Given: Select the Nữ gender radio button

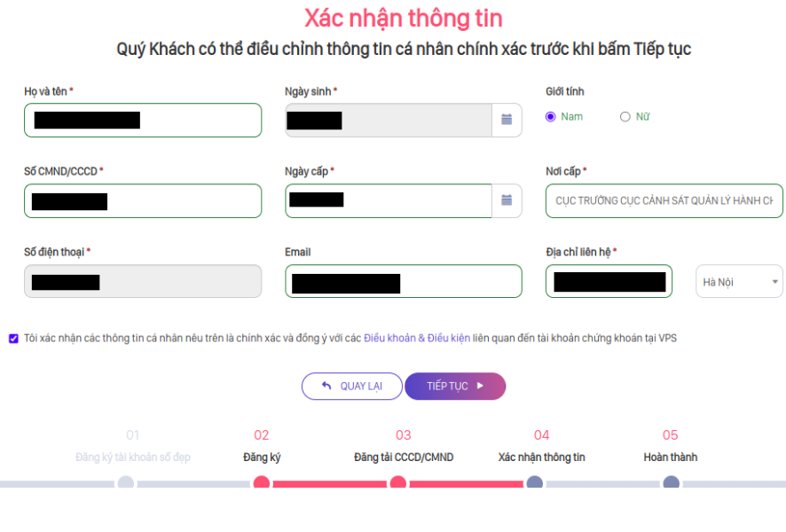Looking at the screenshot, I should point(625,116).
